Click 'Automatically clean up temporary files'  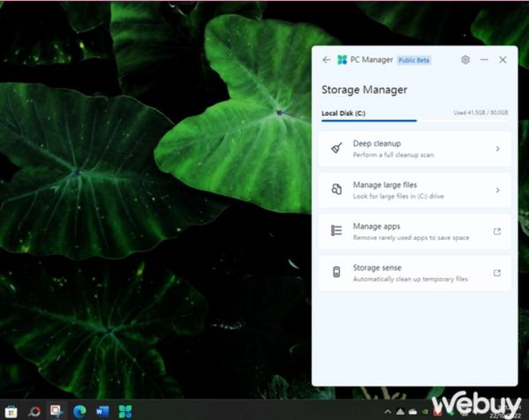coord(411,279)
